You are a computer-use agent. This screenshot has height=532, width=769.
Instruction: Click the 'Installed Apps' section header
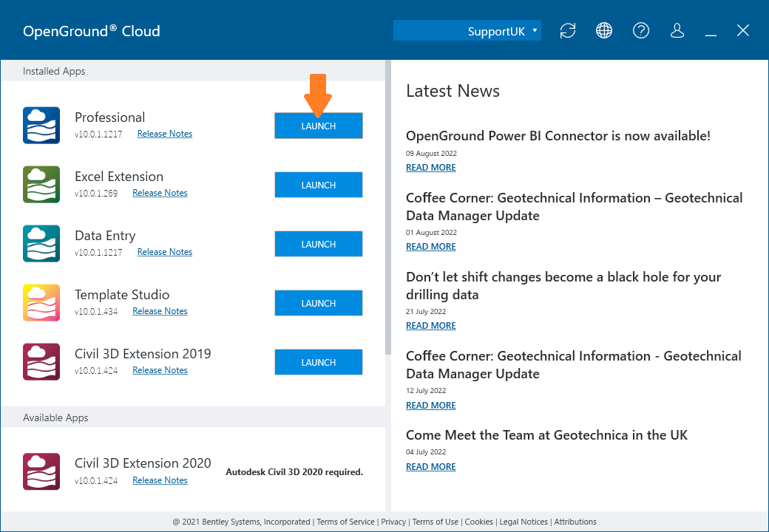54,71
